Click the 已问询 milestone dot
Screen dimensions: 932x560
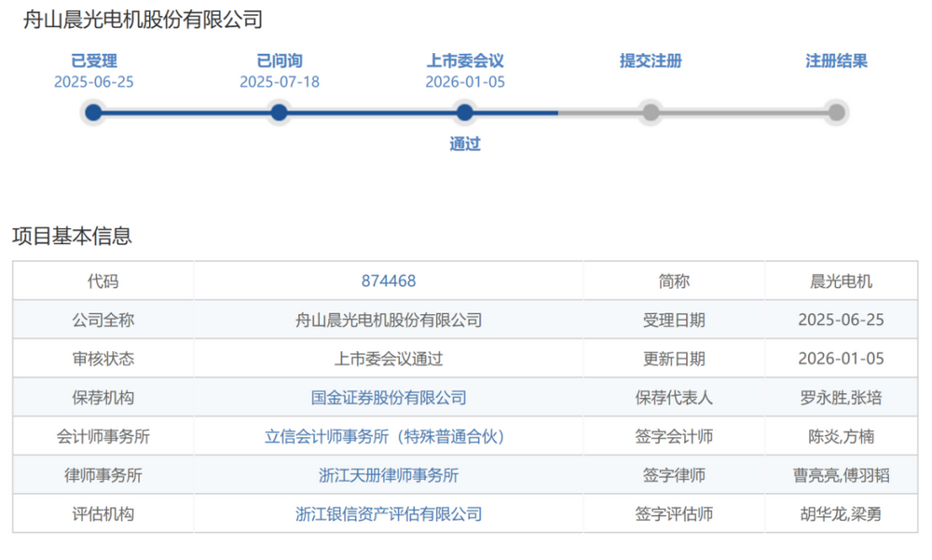click(x=279, y=113)
